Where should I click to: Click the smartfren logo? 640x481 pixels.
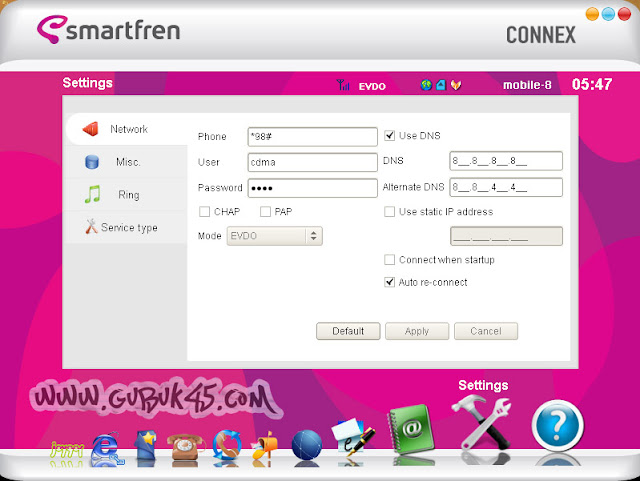(x=109, y=30)
